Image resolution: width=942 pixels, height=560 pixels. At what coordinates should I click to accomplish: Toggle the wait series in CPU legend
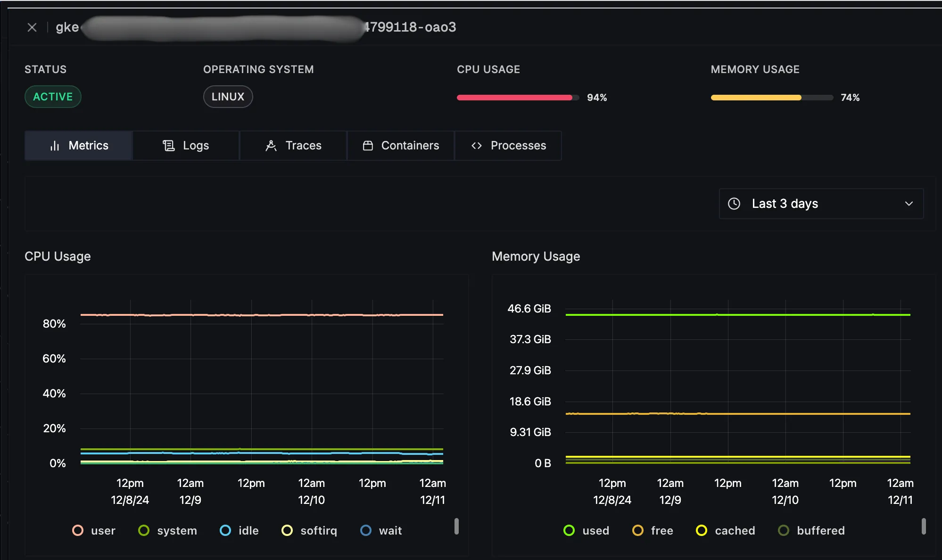(x=381, y=531)
